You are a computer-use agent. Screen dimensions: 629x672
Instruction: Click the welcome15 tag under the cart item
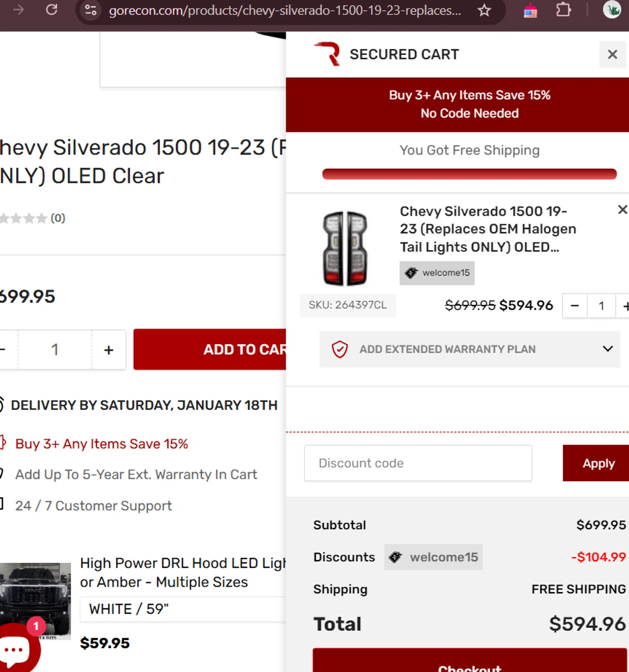point(437,273)
